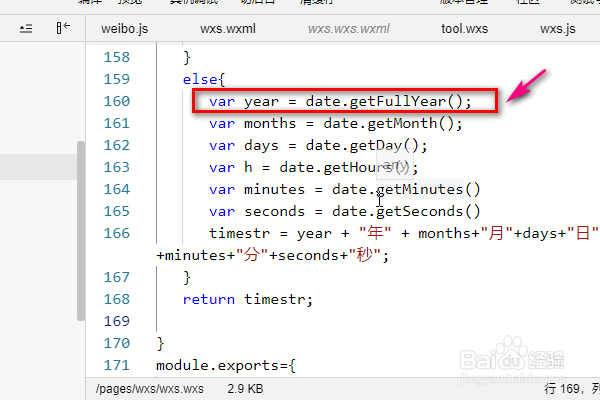Click getDay on line 162
Image resolution: width=600 pixels, height=400 pixels.
tap(376, 145)
